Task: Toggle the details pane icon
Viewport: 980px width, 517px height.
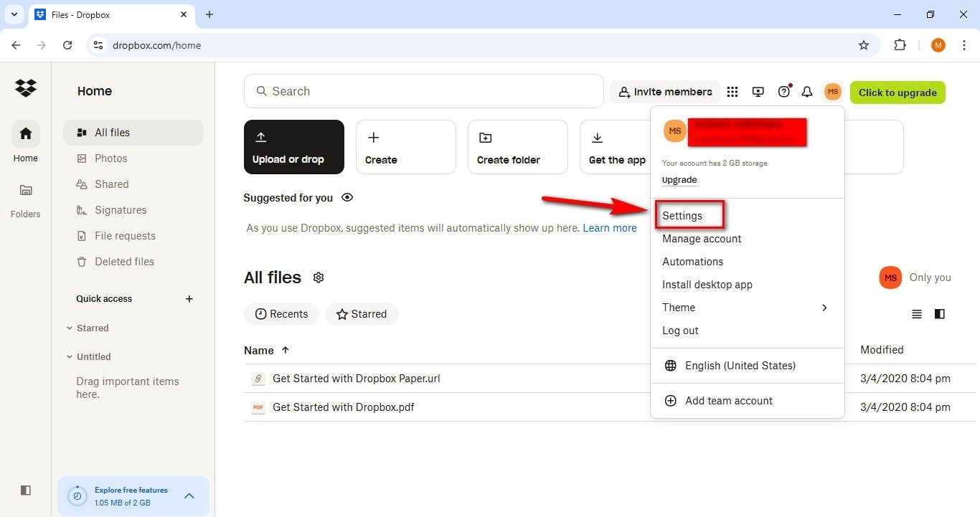Action: click(940, 314)
